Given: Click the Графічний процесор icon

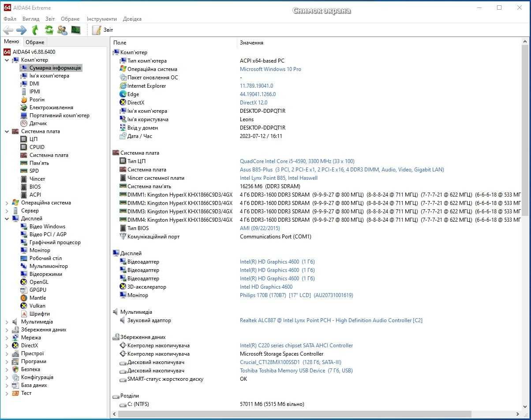Looking at the screenshot, I should pos(24,242).
